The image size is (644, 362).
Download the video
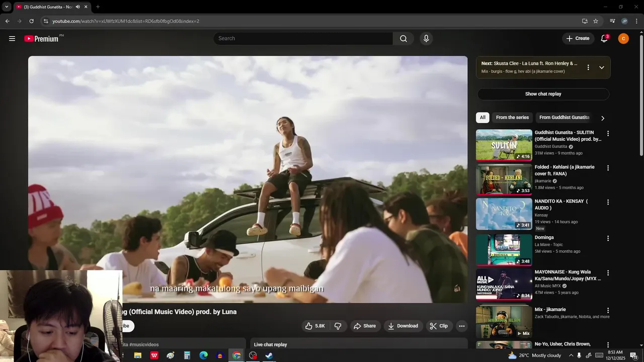[403, 326]
